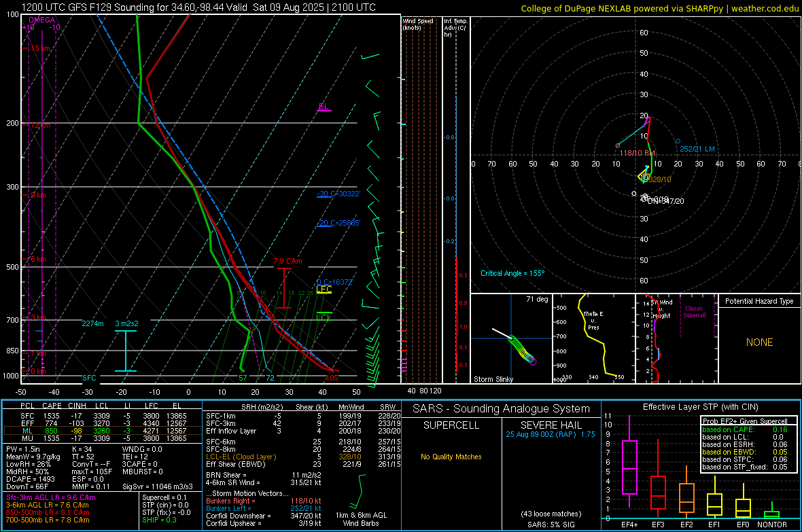Click the 3 m2s2 helicity label
The image size is (802, 532).
click(x=127, y=323)
